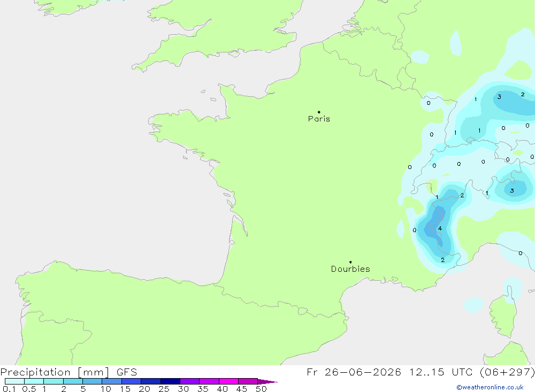The width and height of the screenshot is (535, 392).
Task: Click the '4' precipitation value on the map
Action: tap(440, 228)
